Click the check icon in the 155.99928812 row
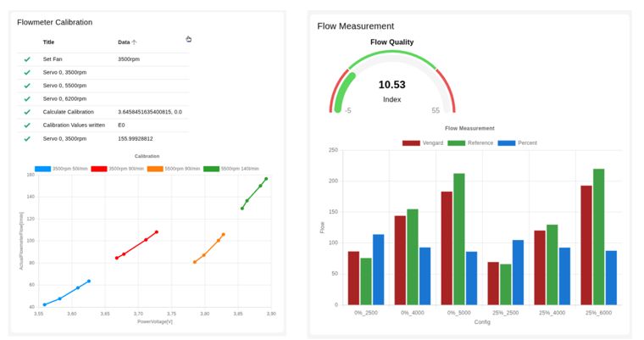 click(x=27, y=138)
